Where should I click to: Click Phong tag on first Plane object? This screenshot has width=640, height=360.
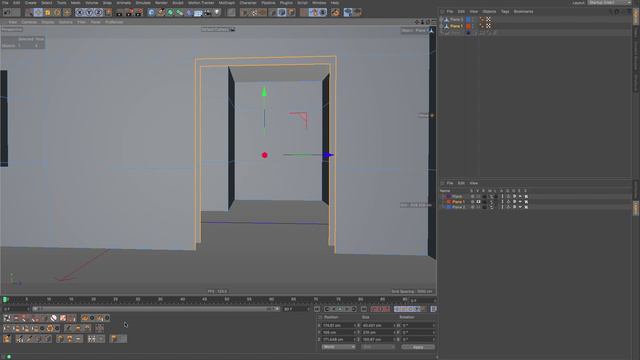point(482,19)
